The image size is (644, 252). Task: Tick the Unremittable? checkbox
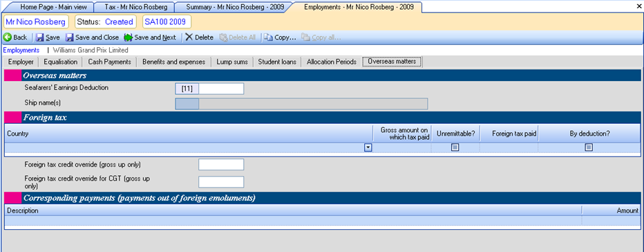pyautogui.click(x=455, y=147)
